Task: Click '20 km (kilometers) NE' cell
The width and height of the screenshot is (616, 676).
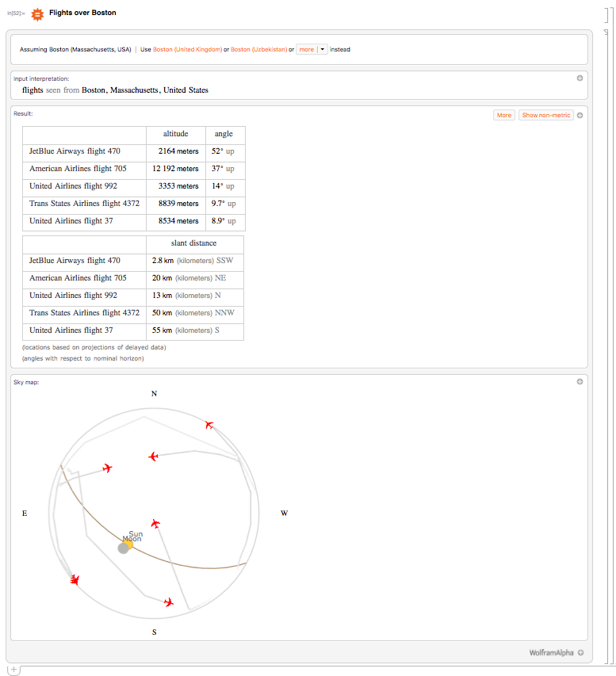Action: (x=189, y=278)
